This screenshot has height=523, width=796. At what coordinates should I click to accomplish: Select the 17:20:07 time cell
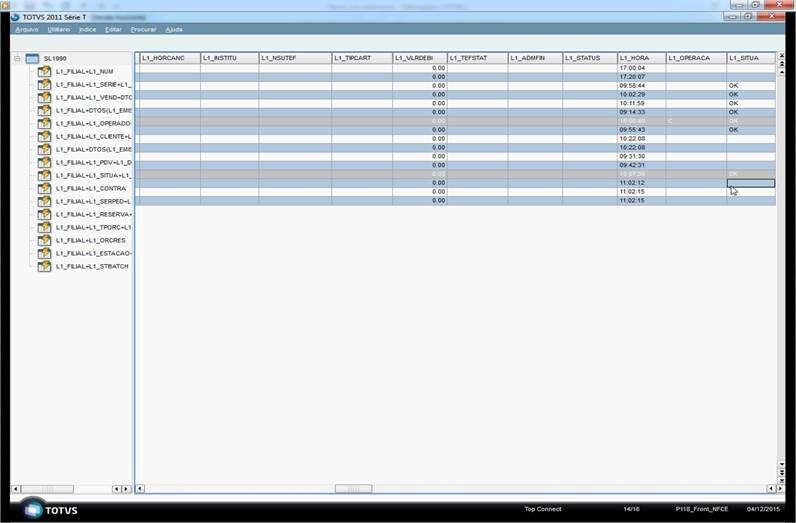pos(642,77)
